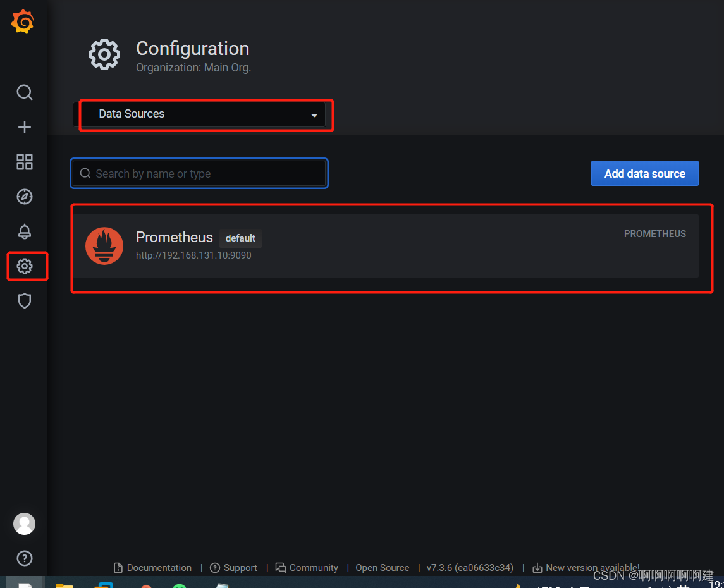
Task: Open the Grafana home logo
Action: point(23,21)
